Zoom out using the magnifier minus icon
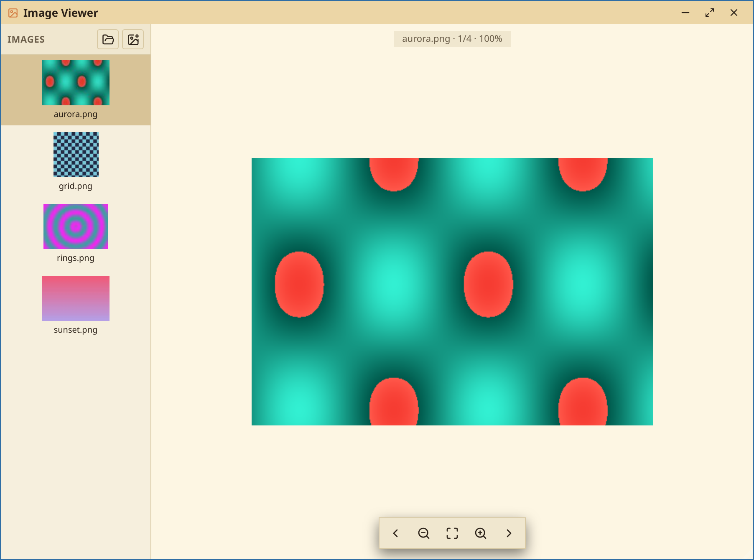Screen dimensions: 754x560 tap(424, 533)
